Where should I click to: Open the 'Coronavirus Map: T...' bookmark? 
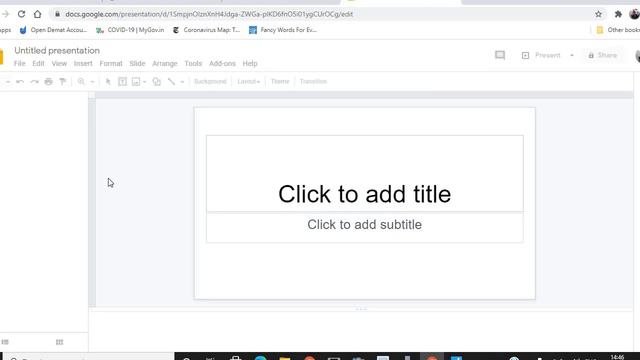click(207, 30)
